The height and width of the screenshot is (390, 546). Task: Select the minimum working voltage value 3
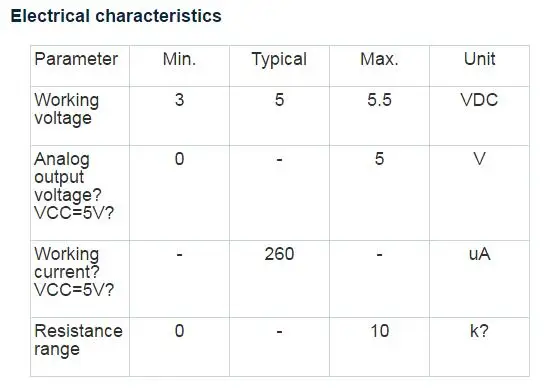point(179,100)
